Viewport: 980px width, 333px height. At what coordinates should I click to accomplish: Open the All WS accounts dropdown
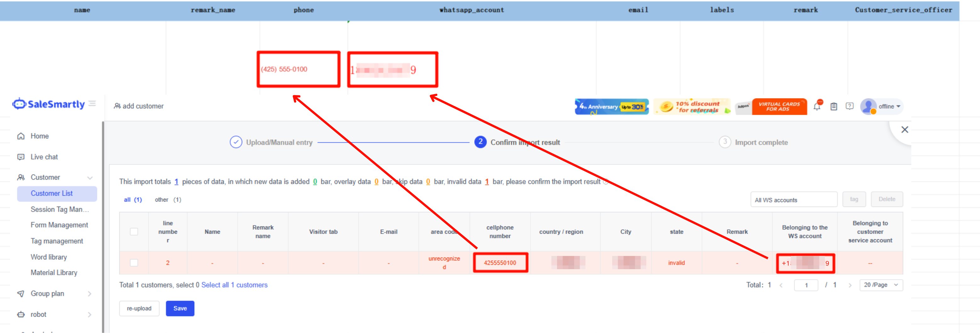794,200
